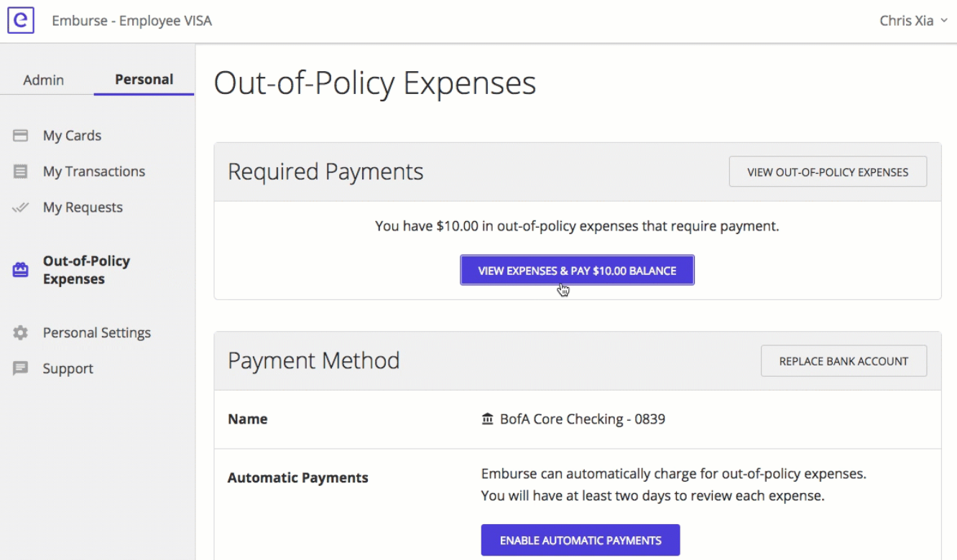The width and height of the screenshot is (957, 560).
Task: Click REPLACE BANK ACCOUNT
Action: pyautogui.click(x=843, y=360)
